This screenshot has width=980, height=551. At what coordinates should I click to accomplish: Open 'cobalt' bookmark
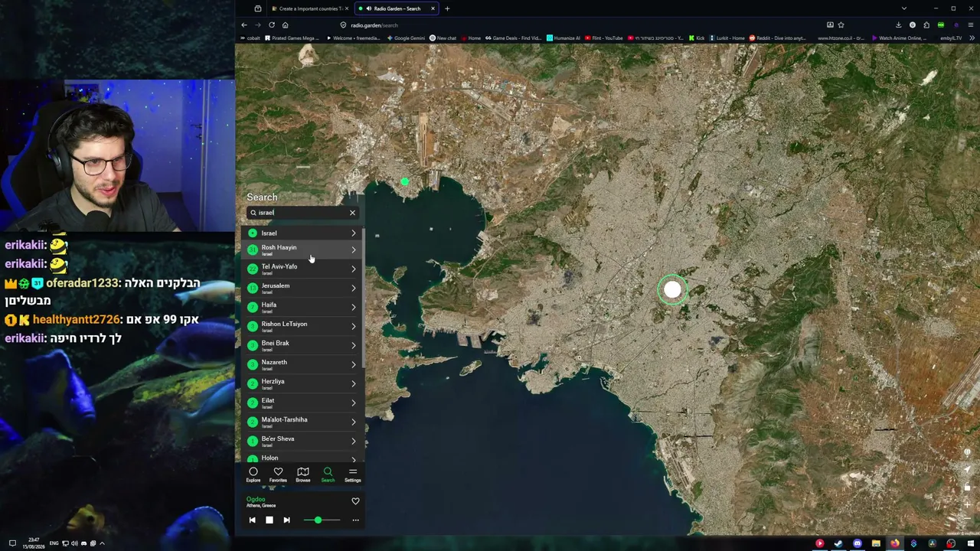[249, 37]
